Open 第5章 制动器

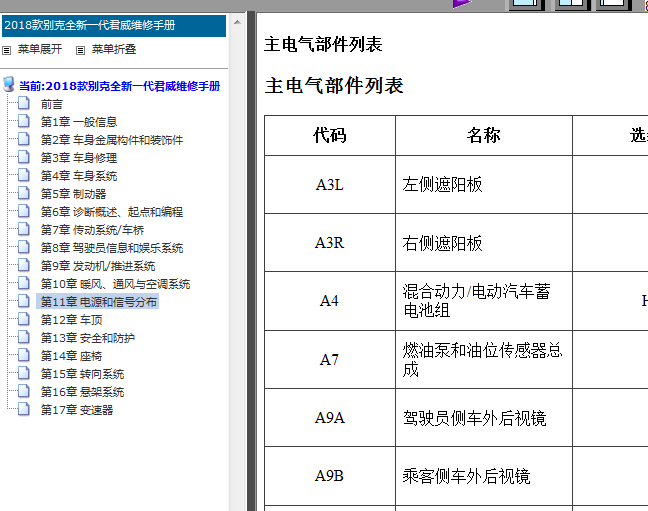click(x=73, y=194)
